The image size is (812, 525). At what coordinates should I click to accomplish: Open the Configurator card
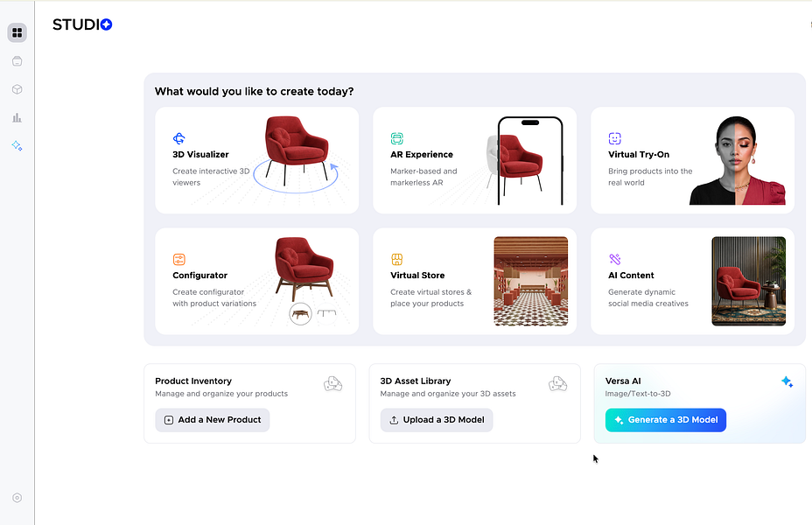click(257, 281)
